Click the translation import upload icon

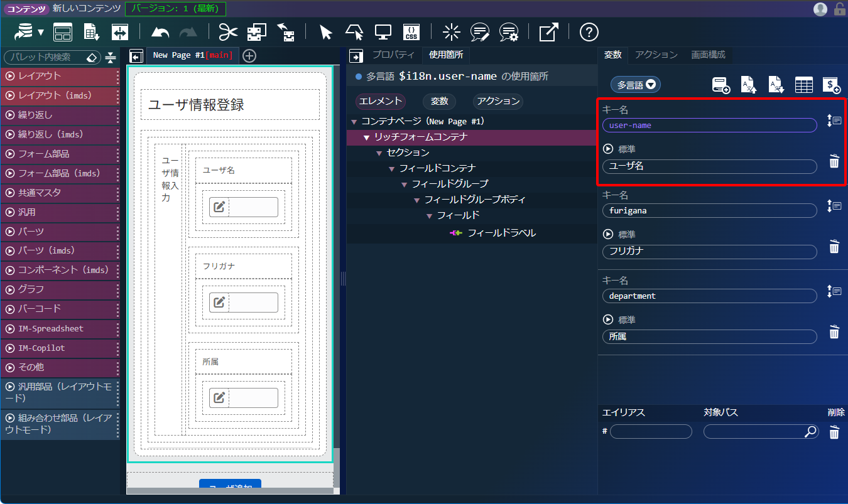coord(748,85)
